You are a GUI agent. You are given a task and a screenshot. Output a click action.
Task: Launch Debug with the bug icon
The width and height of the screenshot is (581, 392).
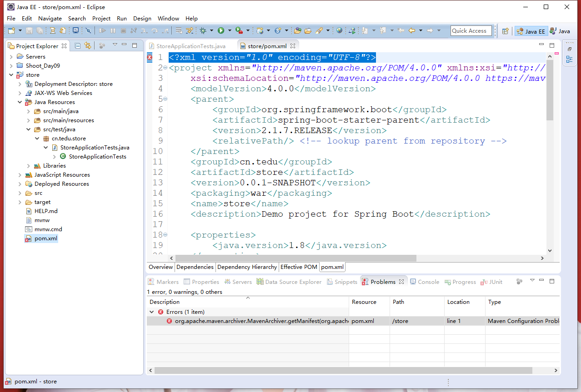(203, 30)
